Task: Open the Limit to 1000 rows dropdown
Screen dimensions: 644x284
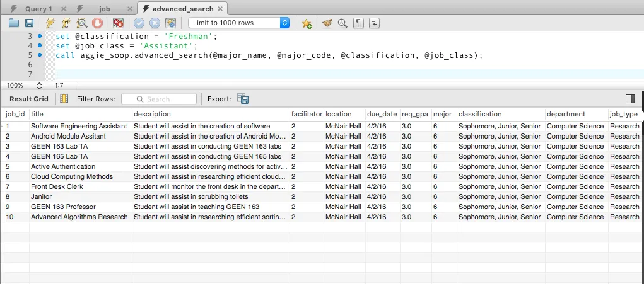Action: tap(239, 23)
